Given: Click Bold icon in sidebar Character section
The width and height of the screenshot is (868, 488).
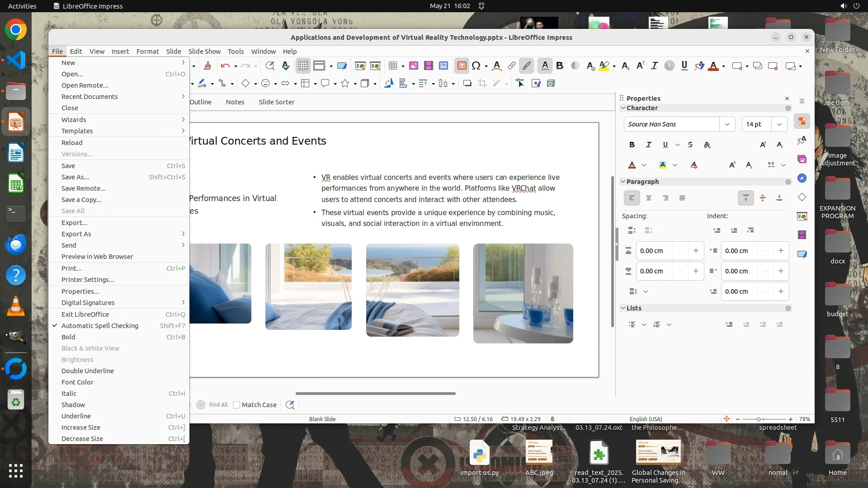Looking at the screenshot, I should (632, 145).
